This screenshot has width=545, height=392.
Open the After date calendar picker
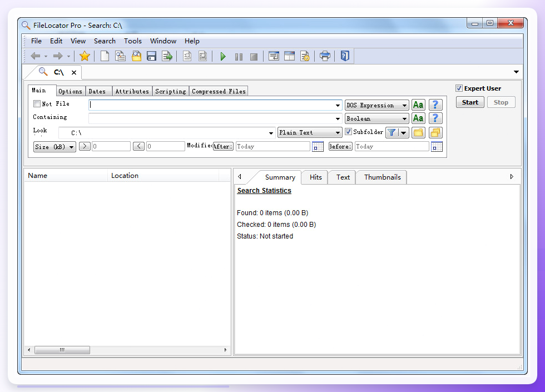[x=318, y=146]
